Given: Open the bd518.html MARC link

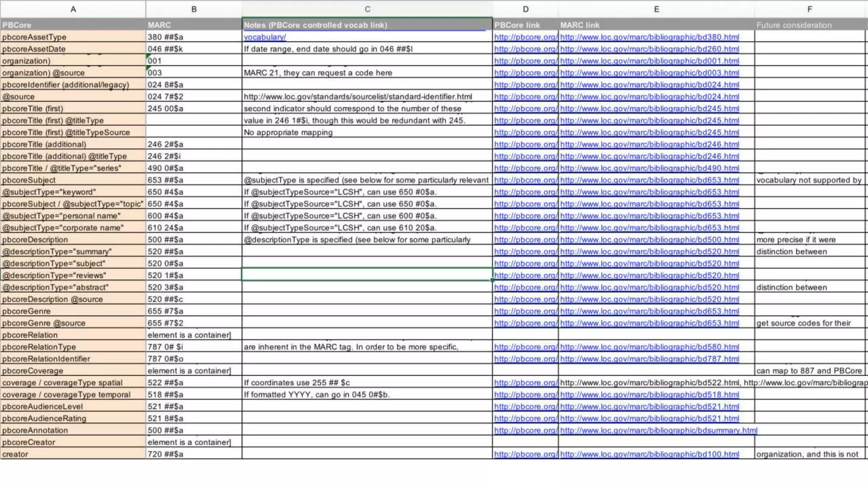Looking at the screenshot, I should (649, 395).
